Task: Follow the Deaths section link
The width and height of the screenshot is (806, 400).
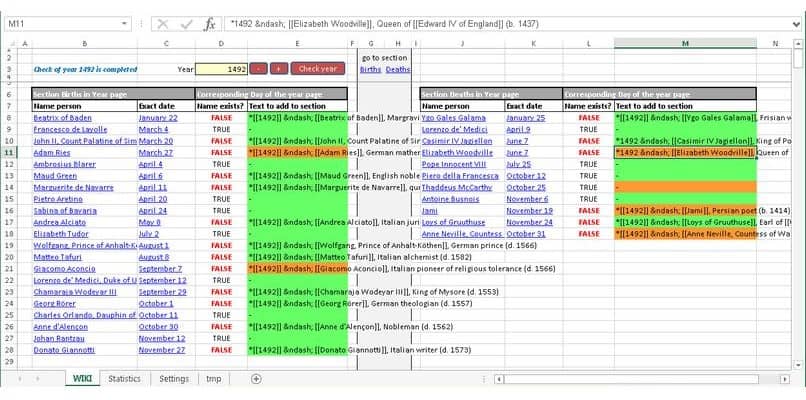Action: (x=398, y=69)
